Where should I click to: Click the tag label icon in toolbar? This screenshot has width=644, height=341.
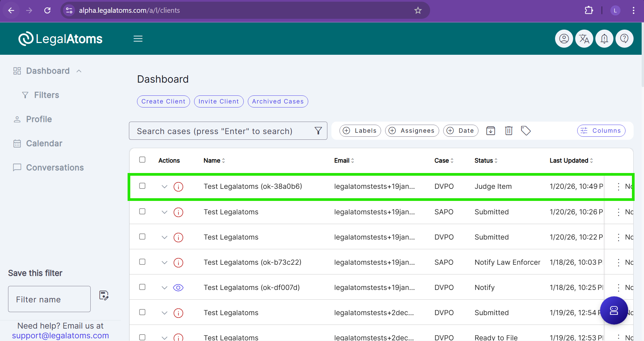(x=525, y=131)
